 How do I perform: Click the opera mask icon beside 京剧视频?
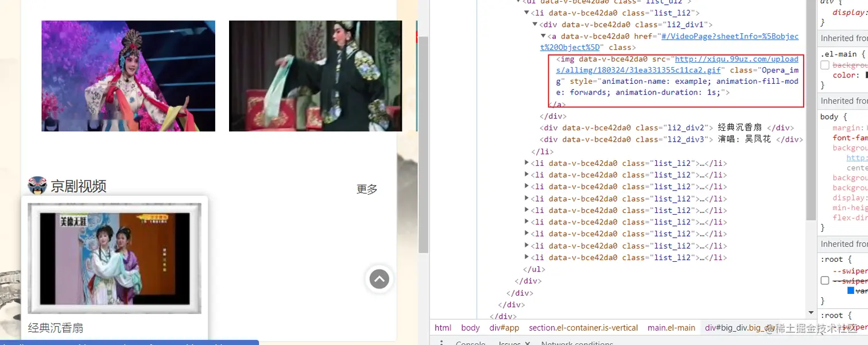[37, 185]
